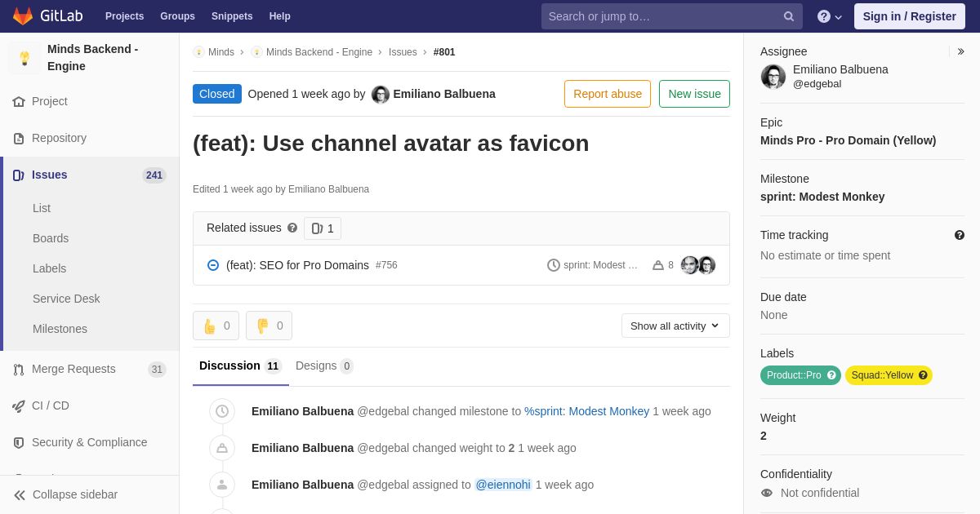The image size is (980, 514).
Task: Click the Merge Requests icon
Action: click(19, 370)
